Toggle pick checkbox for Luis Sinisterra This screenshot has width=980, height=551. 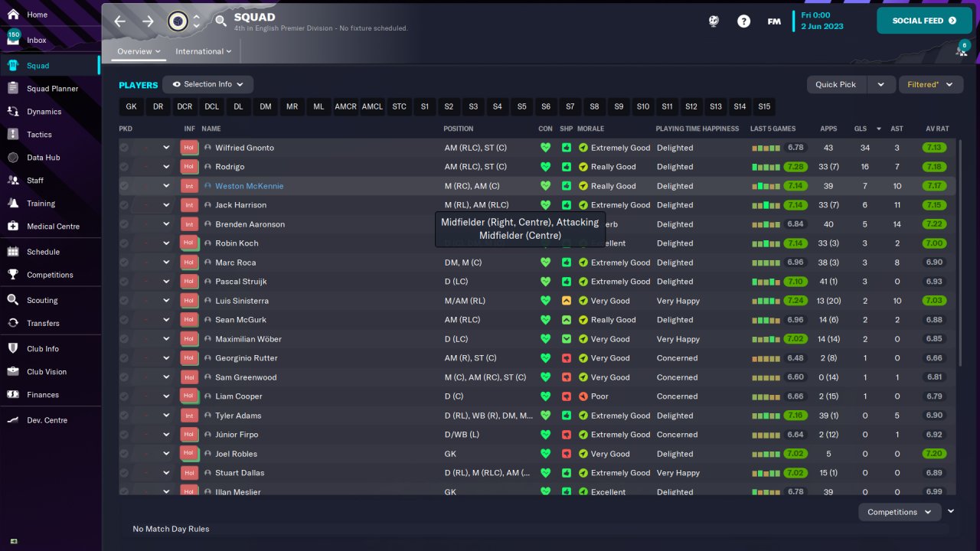(x=124, y=300)
